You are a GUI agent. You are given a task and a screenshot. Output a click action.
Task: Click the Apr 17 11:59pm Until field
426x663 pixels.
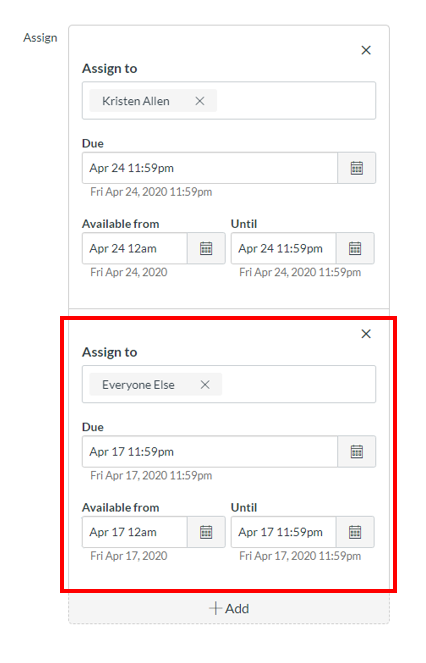(283, 532)
